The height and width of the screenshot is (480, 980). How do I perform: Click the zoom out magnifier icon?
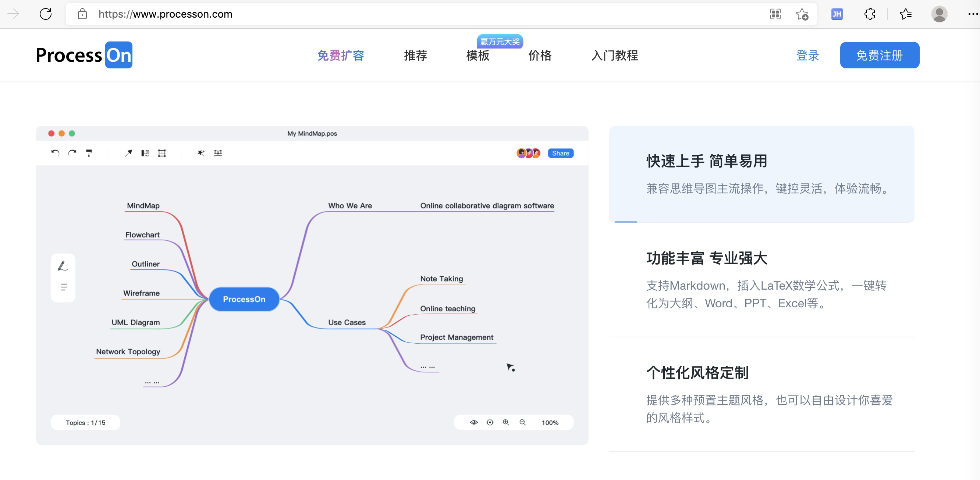(x=522, y=422)
